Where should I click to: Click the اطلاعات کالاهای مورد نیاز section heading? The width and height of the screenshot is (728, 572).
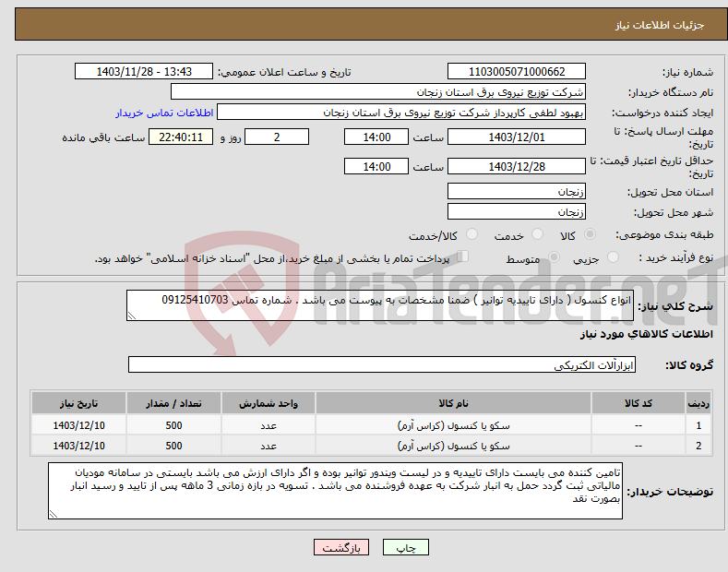tap(646, 334)
